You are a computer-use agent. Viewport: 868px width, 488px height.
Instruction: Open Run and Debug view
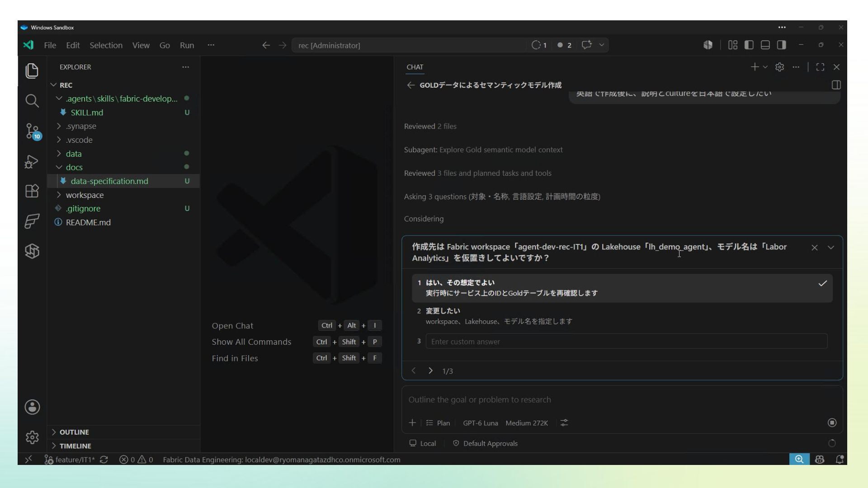tap(32, 161)
